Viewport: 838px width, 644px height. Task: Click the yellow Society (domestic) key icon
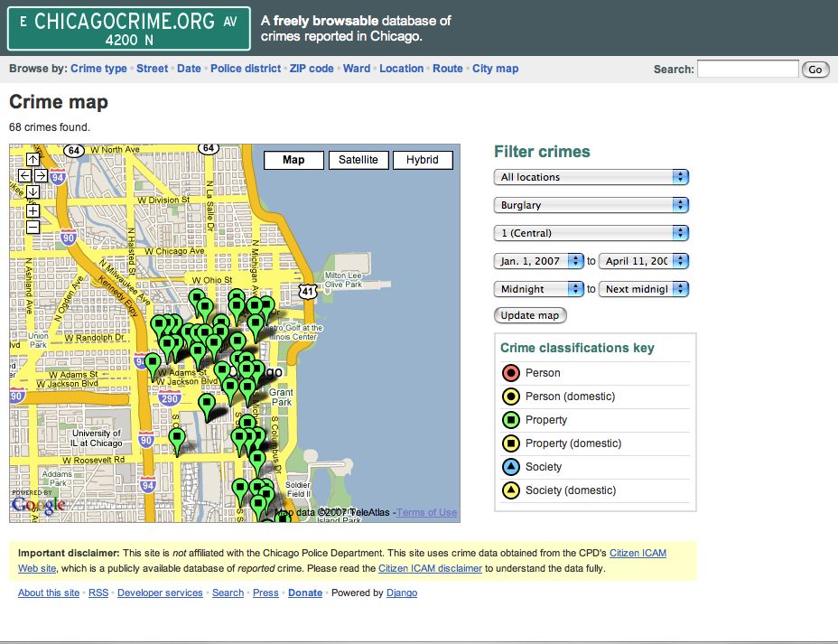[511, 490]
